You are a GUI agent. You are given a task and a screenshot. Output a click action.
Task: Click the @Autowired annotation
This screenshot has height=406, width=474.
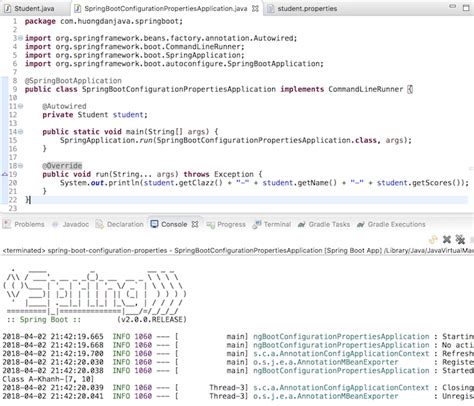click(64, 106)
